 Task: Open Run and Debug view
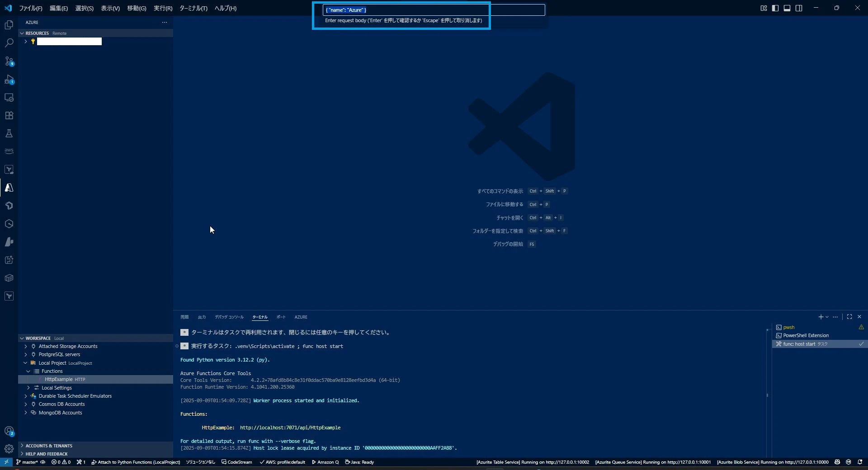pyautogui.click(x=9, y=79)
